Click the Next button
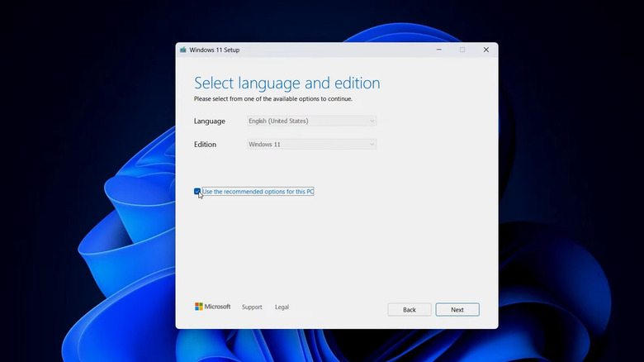Viewport: 644px width, 362px height. [x=457, y=310]
